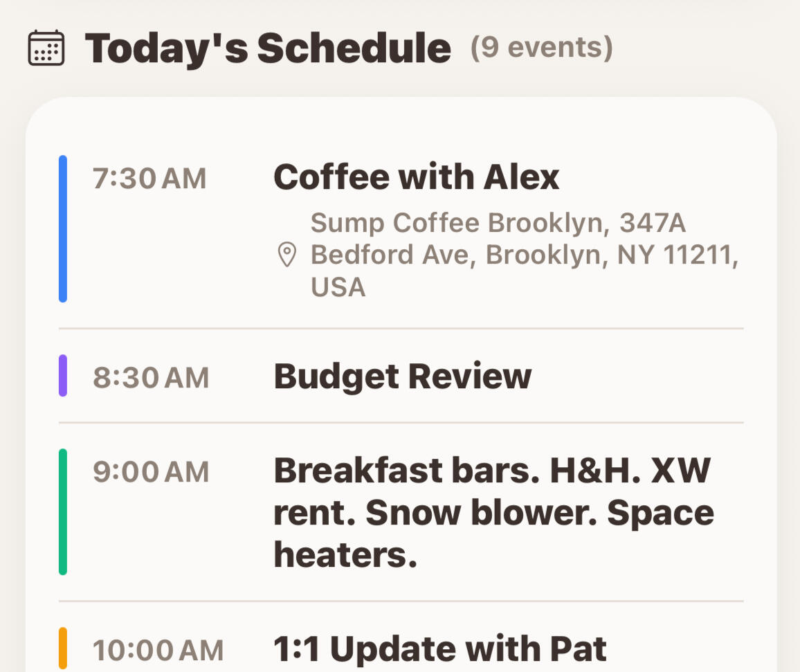Viewport: 800px width, 672px height.
Task: Open 1:1 Update with Pat
Action: point(440,649)
